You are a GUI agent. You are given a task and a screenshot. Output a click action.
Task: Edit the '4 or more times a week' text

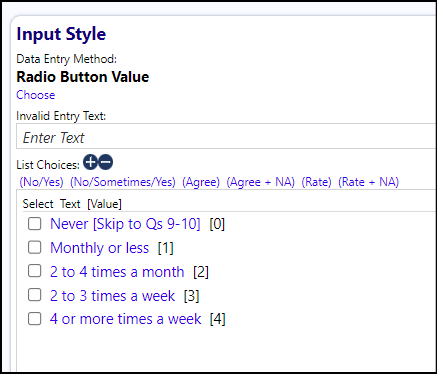tap(126, 319)
